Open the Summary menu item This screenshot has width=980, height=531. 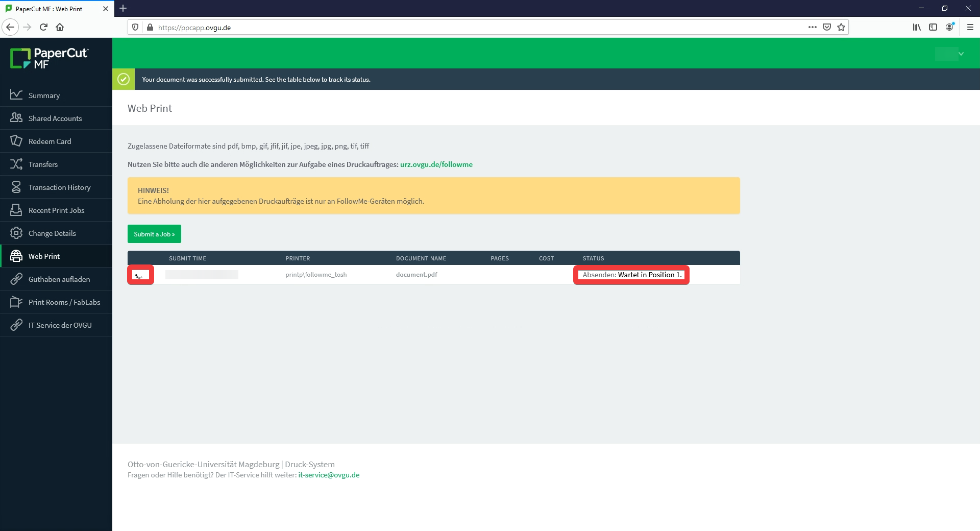tap(56, 95)
